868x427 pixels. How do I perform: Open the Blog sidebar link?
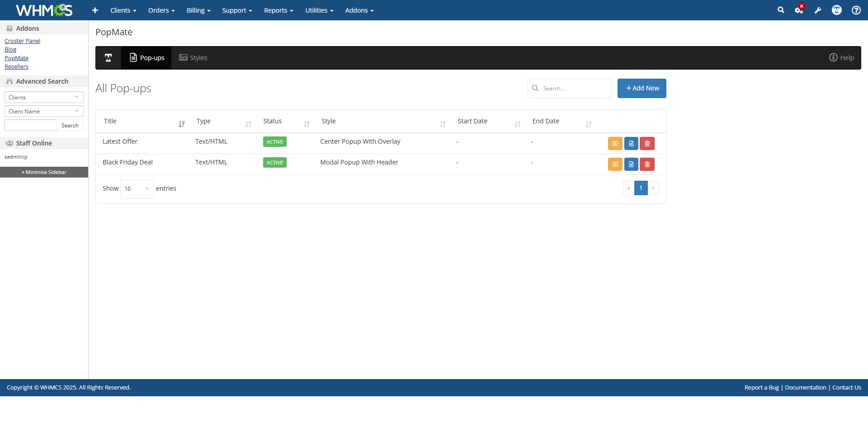tap(10, 50)
